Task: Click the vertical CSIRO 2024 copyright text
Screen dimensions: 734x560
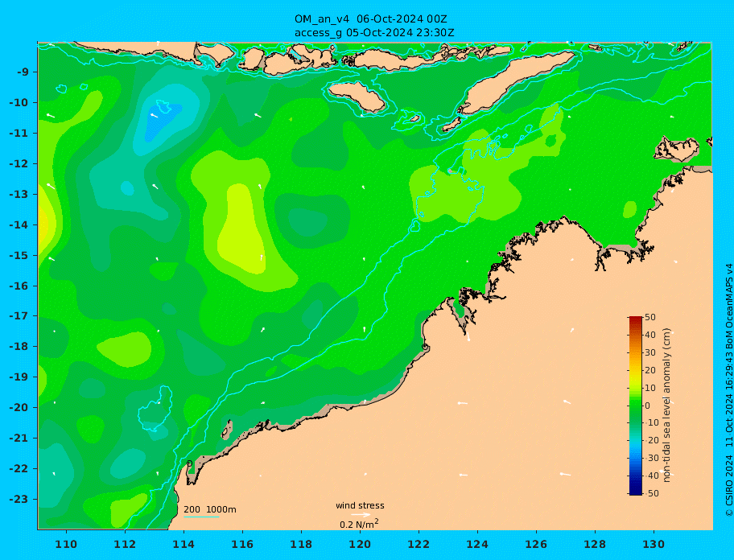Action: (x=728, y=391)
